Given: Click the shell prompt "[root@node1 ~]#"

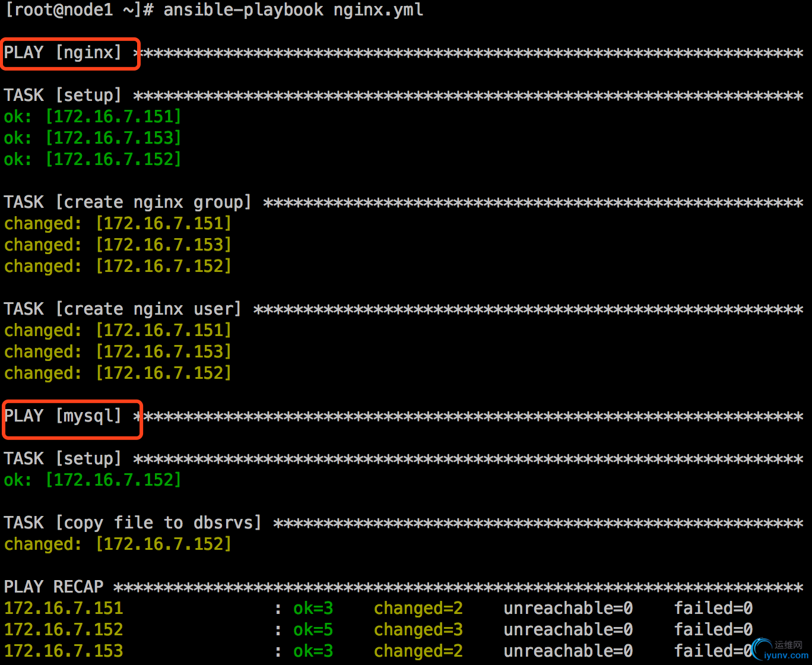Looking at the screenshot, I should (79, 10).
